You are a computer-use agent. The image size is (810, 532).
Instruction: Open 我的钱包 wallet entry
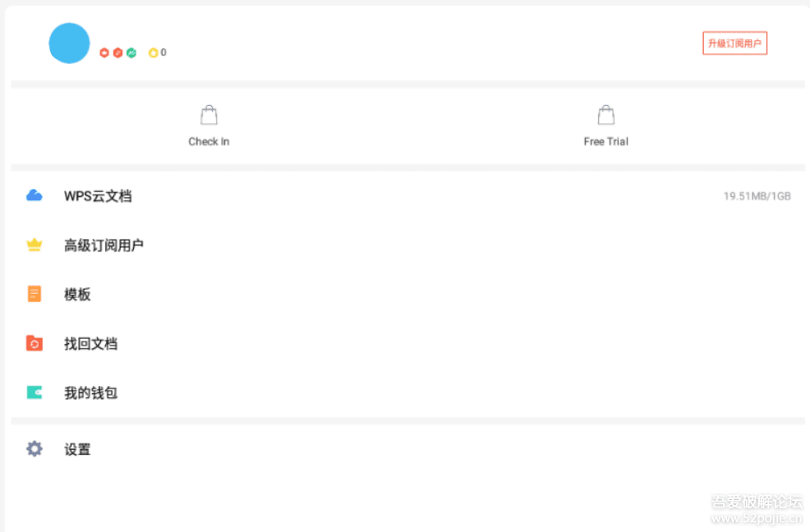90,393
